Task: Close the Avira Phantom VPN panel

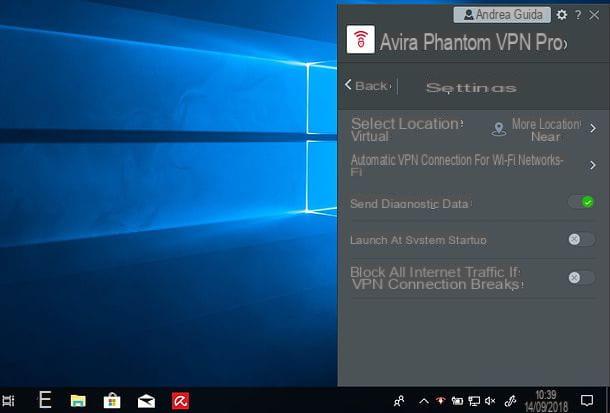Action: 594,15
